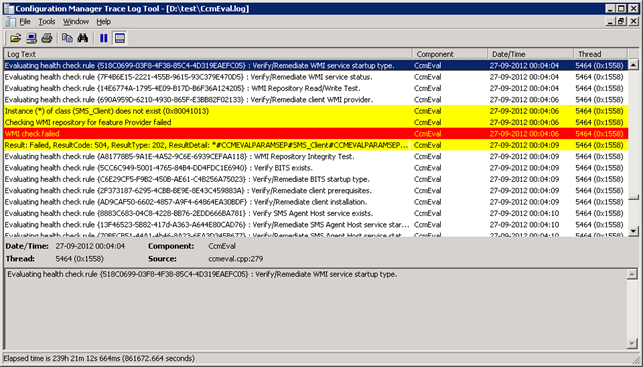643x367 pixels.
Task: Sort by the Log Text column header
Action: click(208, 54)
